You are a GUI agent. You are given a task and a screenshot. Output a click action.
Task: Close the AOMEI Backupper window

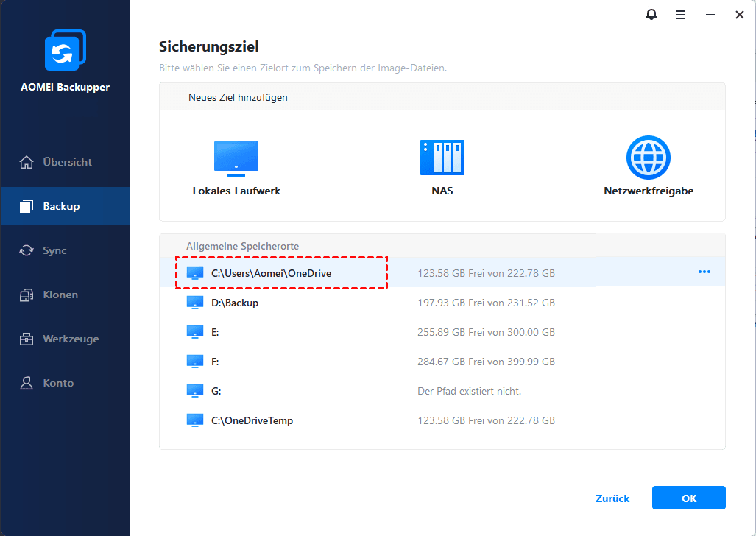[x=740, y=15]
